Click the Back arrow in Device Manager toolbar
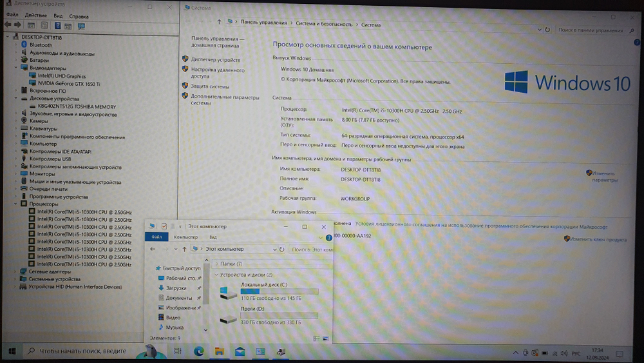Viewport: 644px width, 363px height. pos(8,26)
